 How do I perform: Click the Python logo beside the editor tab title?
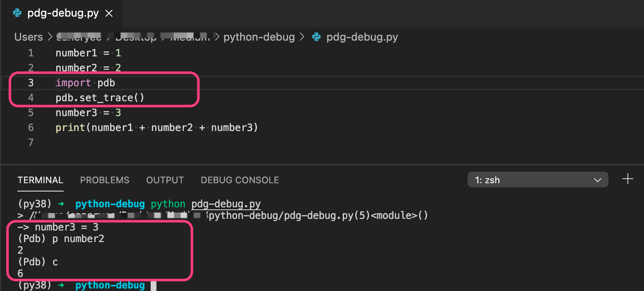[x=17, y=13]
